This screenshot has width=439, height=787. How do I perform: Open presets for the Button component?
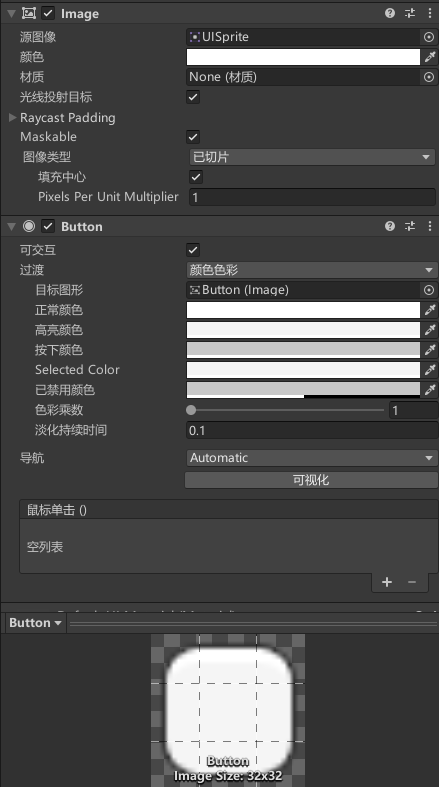(x=410, y=226)
